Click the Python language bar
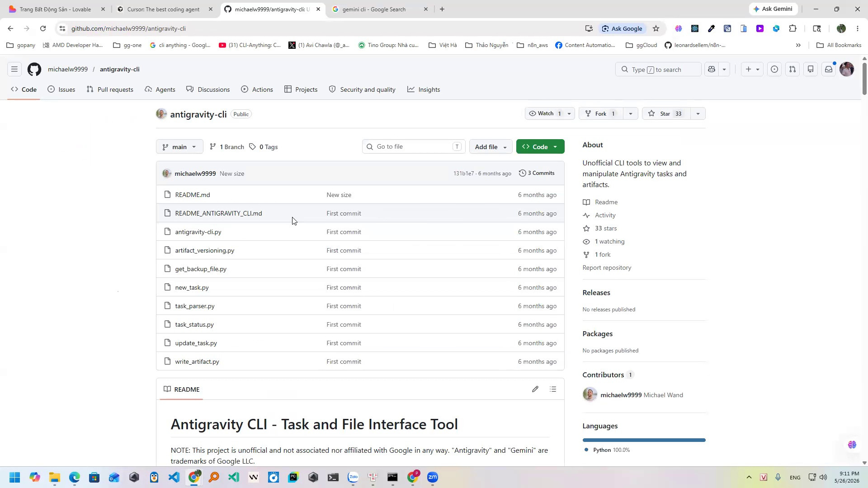The width and height of the screenshot is (868, 488). [644, 440]
